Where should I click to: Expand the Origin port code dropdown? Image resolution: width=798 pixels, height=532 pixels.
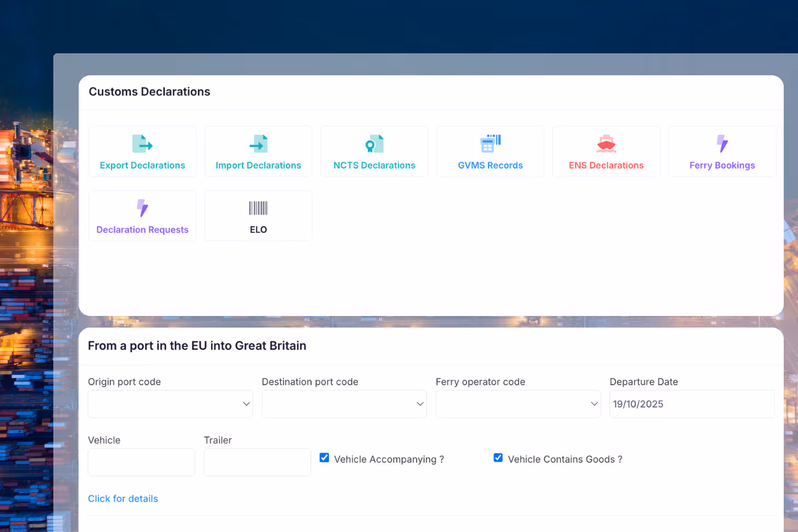coord(170,404)
